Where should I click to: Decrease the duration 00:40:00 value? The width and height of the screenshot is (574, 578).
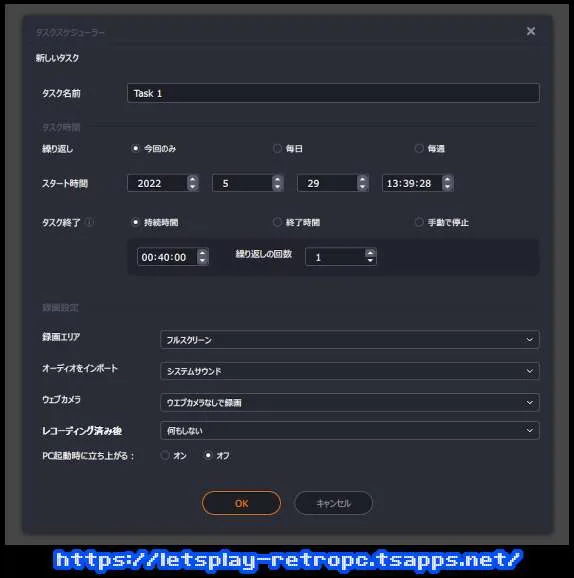point(202,260)
